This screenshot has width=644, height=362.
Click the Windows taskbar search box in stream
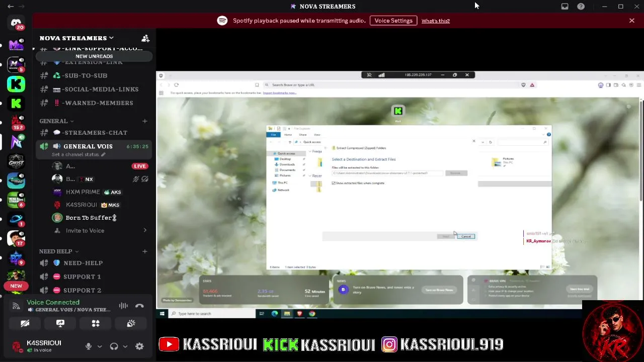[x=213, y=314]
